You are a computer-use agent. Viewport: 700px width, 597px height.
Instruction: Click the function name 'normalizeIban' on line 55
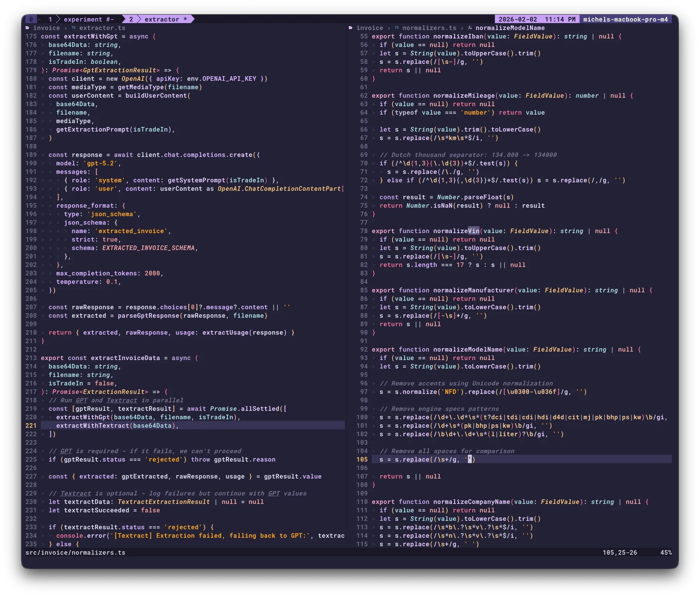pos(458,36)
